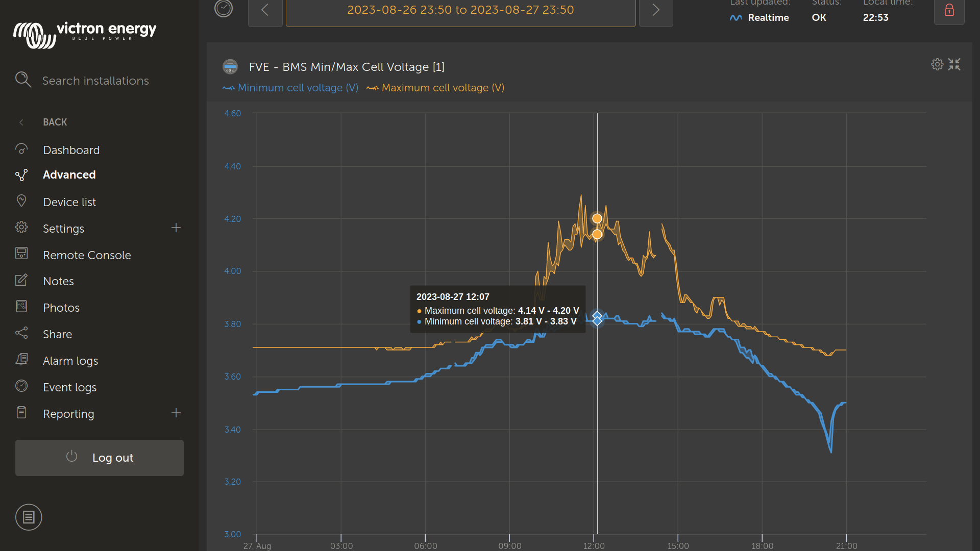Open the chart settings gear icon

pyautogui.click(x=937, y=64)
